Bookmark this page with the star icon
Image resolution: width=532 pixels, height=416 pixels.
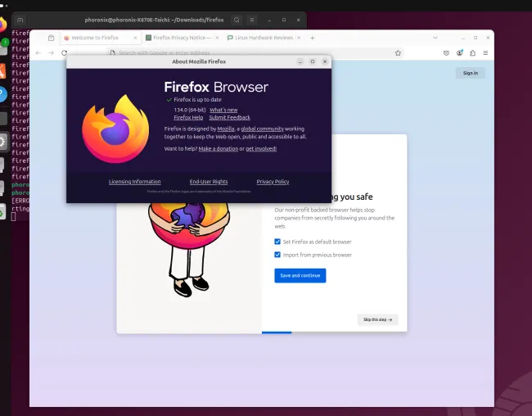point(398,53)
